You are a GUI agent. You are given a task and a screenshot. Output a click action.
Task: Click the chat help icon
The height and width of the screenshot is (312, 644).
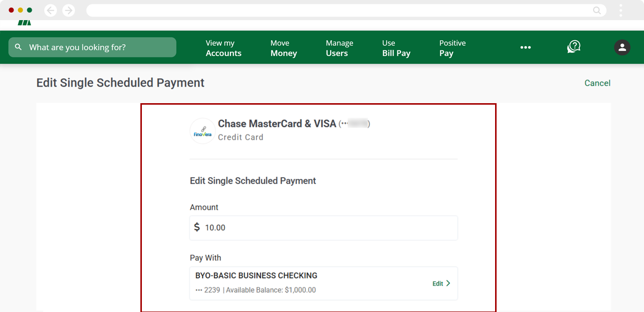574,47
